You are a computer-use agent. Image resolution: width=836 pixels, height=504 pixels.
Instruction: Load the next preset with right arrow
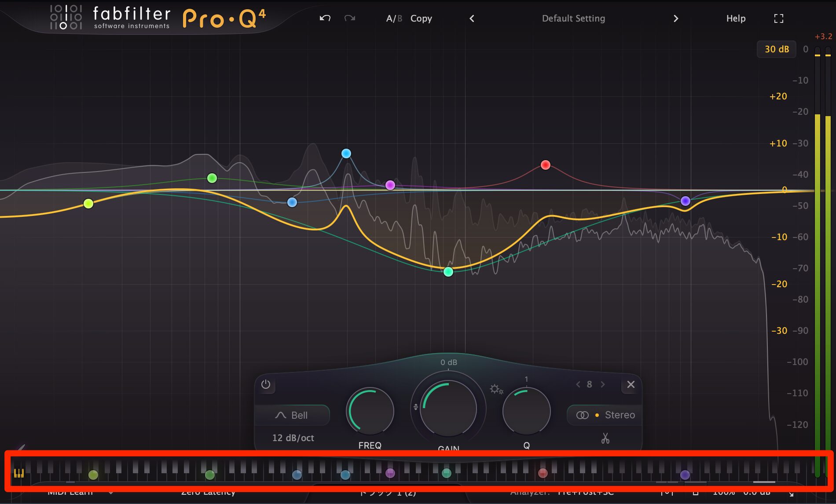[676, 18]
